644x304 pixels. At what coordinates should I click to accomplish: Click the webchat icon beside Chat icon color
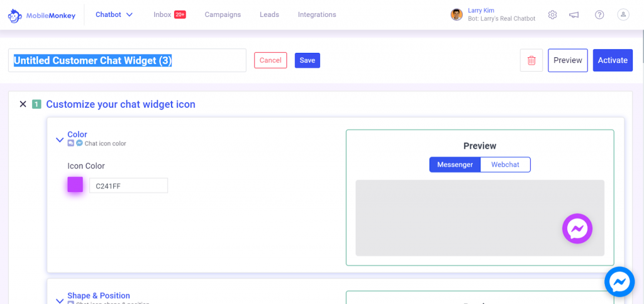[71, 144]
